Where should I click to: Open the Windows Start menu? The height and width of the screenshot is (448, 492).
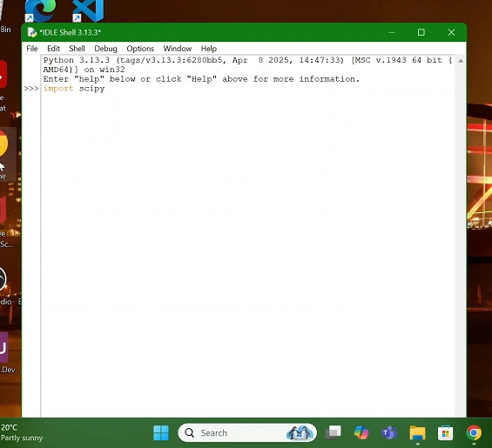click(x=161, y=432)
